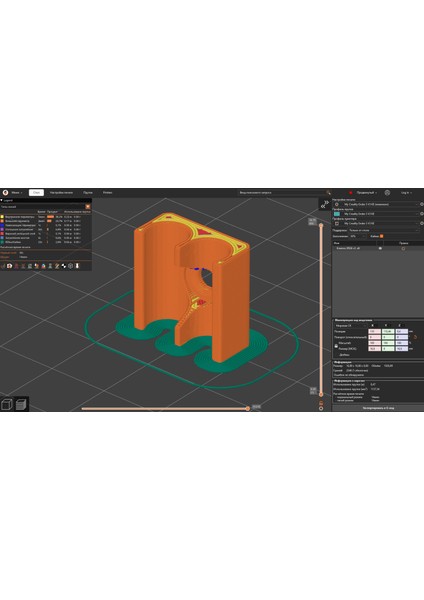
Task: Click the search magnifier icon
Action: (328, 192)
